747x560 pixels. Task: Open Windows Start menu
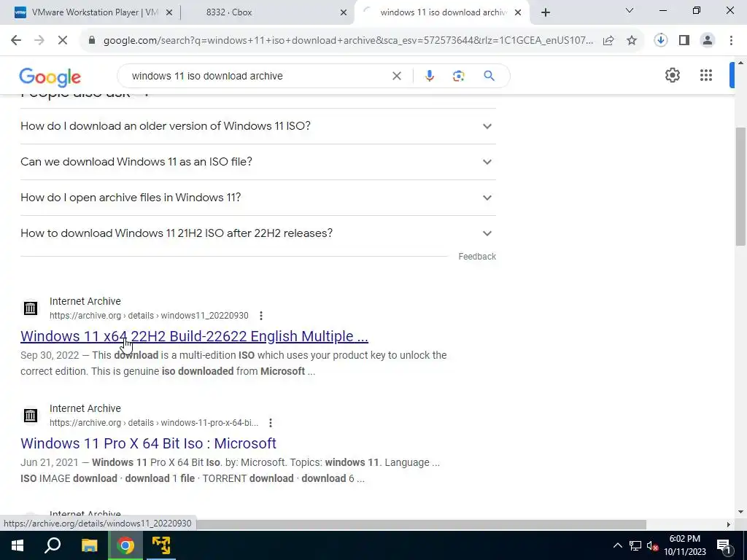tap(18, 545)
